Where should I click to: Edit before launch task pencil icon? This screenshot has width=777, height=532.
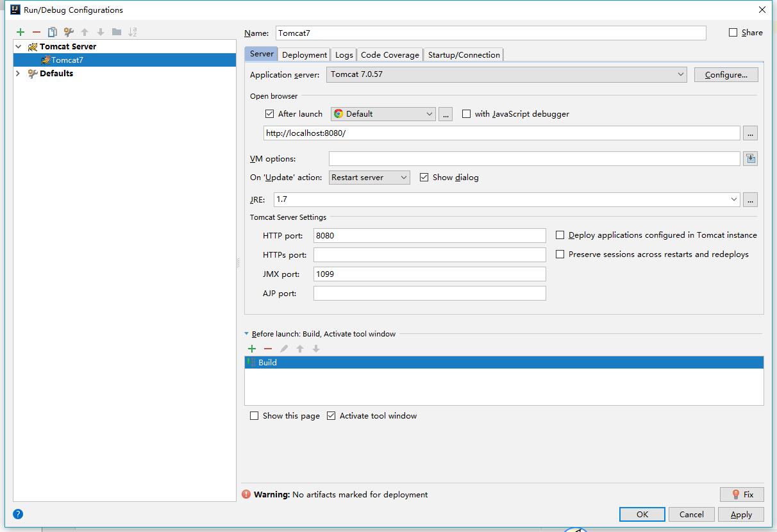pyautogui.click(x=284, y=349)
